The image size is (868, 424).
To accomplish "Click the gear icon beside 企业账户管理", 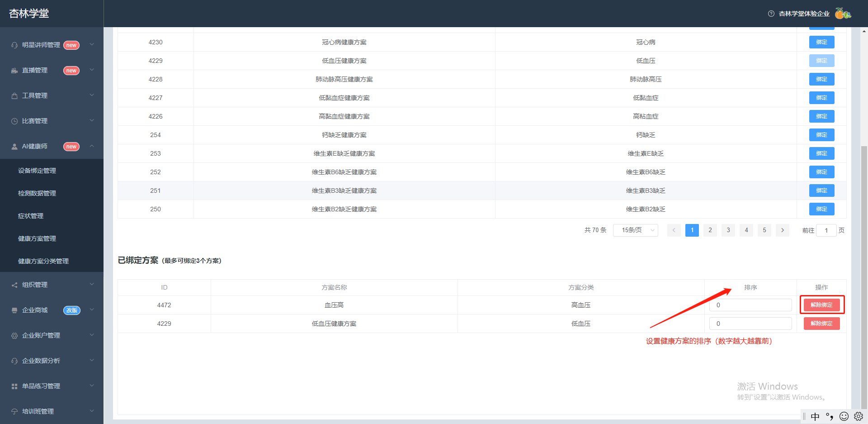I will point(14,336).
